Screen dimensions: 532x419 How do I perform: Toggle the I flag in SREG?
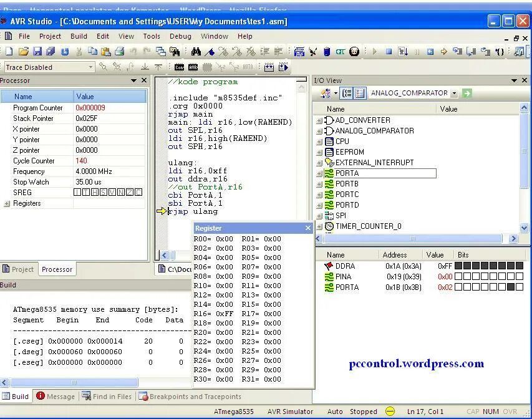[x=77, y=193]
